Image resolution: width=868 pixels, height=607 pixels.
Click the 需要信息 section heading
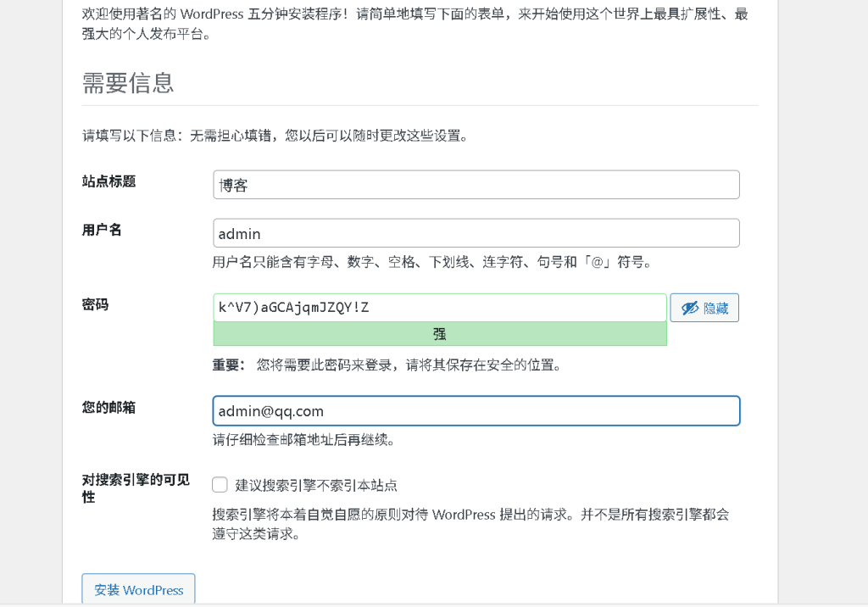coord(127,83)
